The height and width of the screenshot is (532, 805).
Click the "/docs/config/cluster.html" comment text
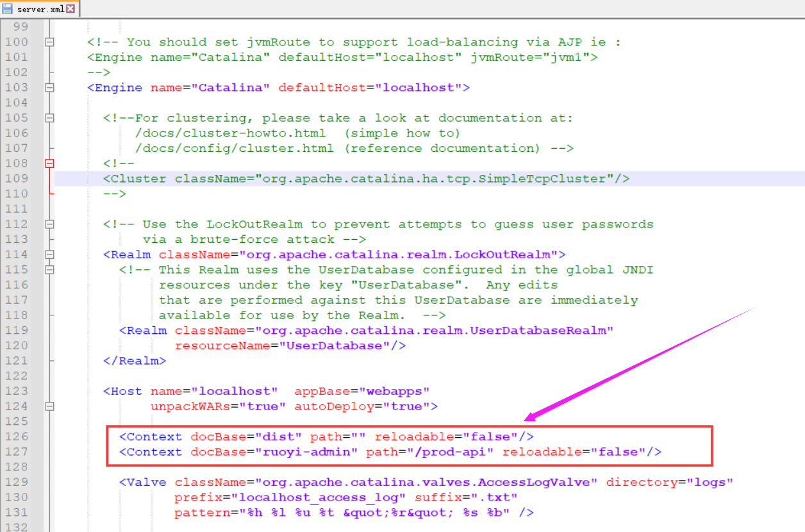click(x=235, y=148)
